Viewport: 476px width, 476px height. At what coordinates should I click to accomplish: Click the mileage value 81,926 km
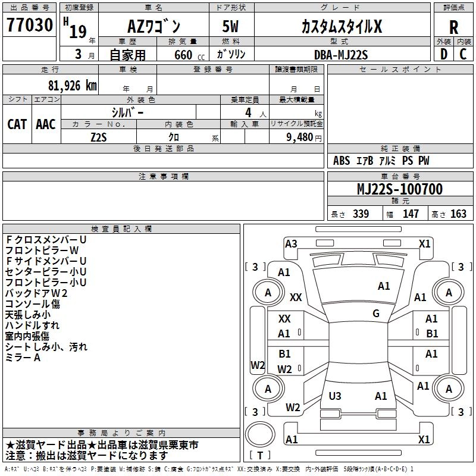pos(72,86)
